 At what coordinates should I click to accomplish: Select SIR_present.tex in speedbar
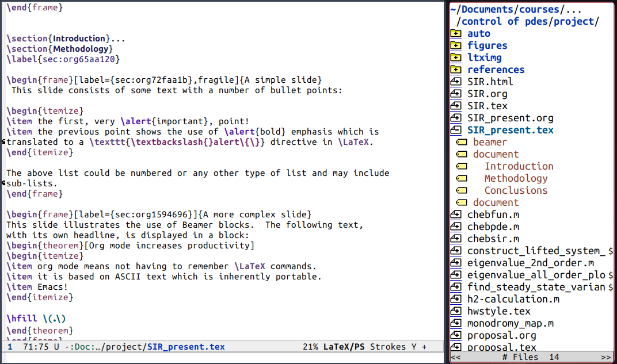(x=511, y=130)
